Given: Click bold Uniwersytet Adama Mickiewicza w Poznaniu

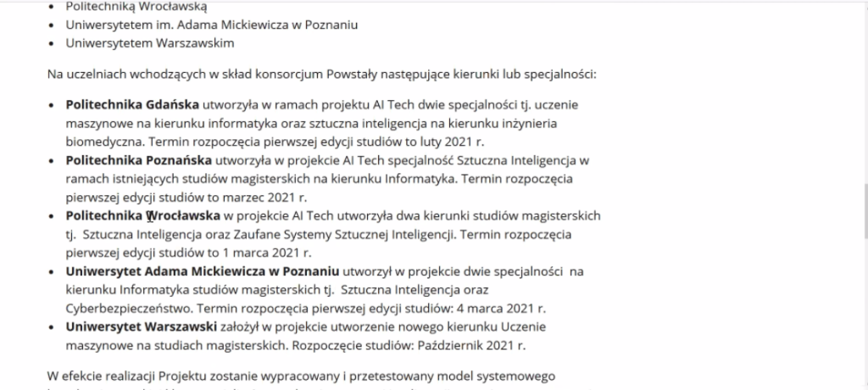Looking at the screenshot, I should point(202,271).
